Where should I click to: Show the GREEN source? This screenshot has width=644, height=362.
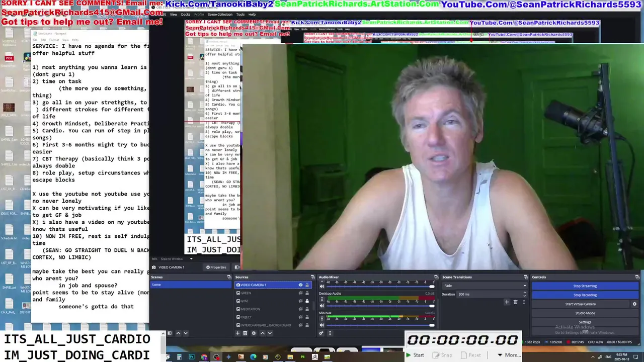300,293
